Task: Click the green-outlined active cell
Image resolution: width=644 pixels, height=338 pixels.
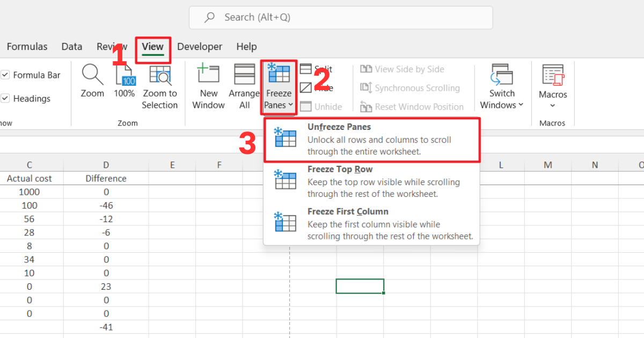Action: 360,286
